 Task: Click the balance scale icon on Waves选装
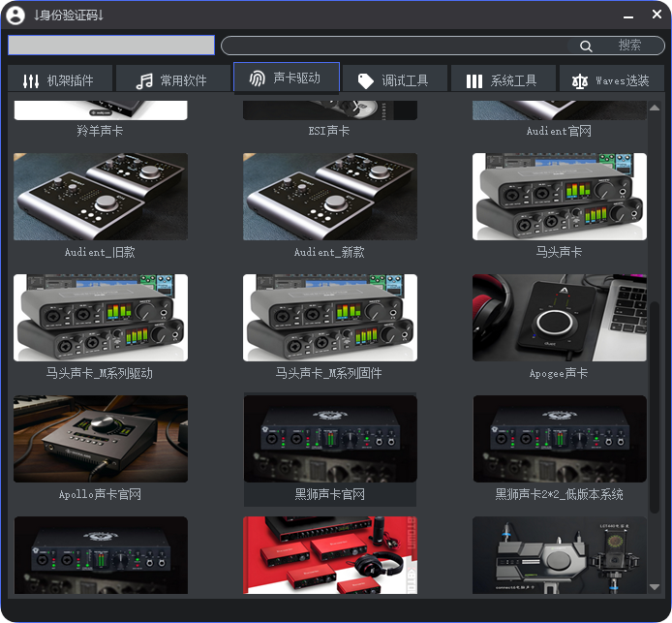tap(579, 81)
